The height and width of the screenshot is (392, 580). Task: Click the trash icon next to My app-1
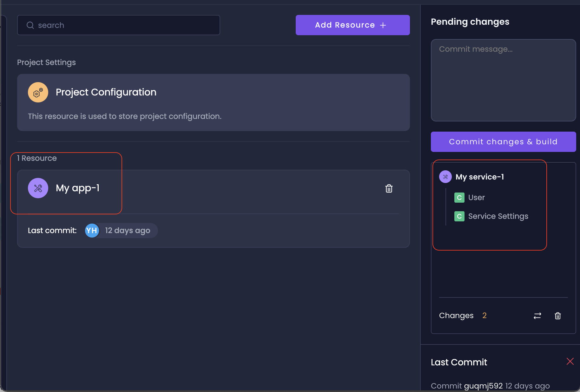[x=389, y=188]
